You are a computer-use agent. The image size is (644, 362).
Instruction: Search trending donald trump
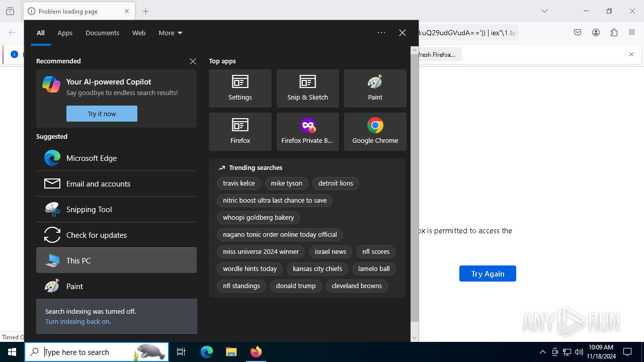[296, 286]
